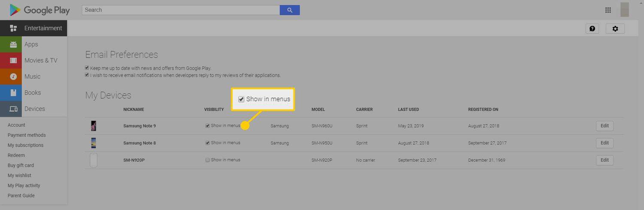Click the Music disc icon
Image resolution: width=644 pixels, height=210 pixels.
pos(13,77)
